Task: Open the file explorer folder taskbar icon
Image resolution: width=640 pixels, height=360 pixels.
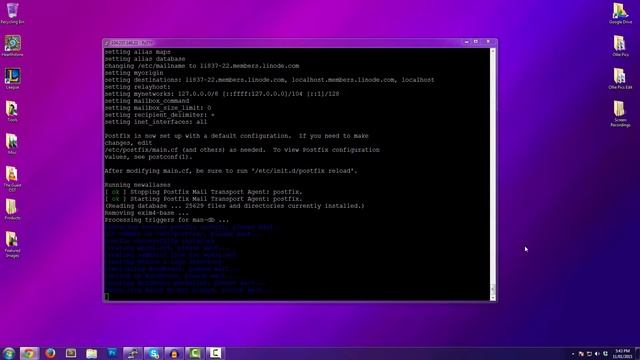Action: pyautogui.click(x=91, y=353)
